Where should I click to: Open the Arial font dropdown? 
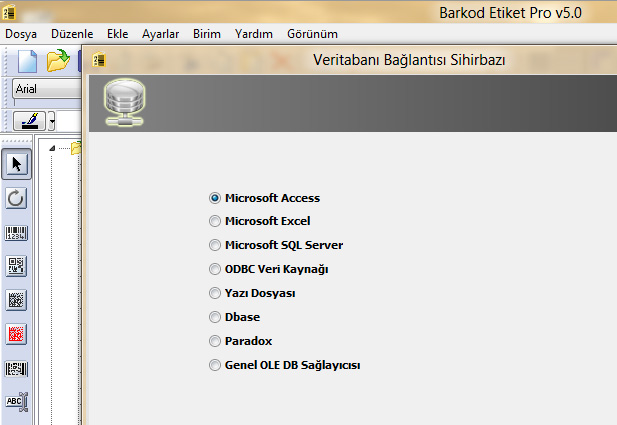[47, 89]
